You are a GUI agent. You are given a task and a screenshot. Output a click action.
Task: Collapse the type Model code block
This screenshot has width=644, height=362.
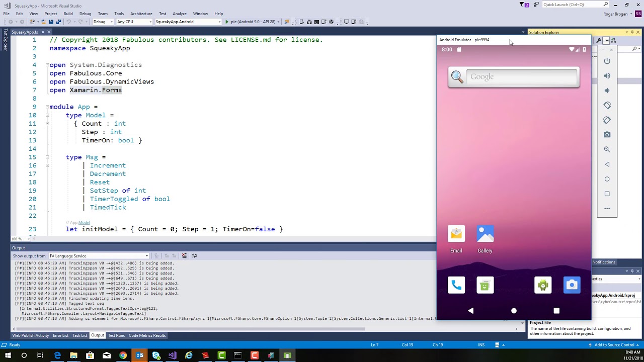point(47,115)
